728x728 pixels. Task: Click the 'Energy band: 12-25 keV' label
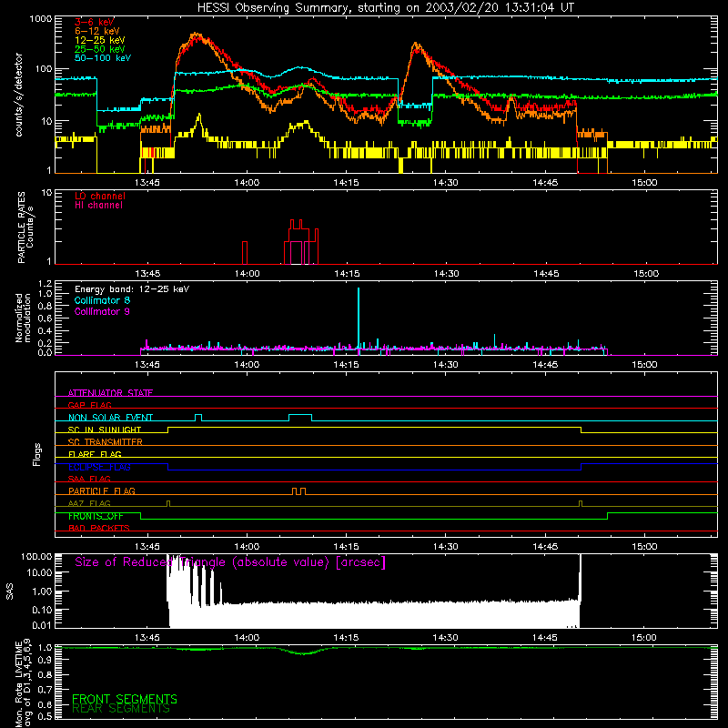coord(132,289)
